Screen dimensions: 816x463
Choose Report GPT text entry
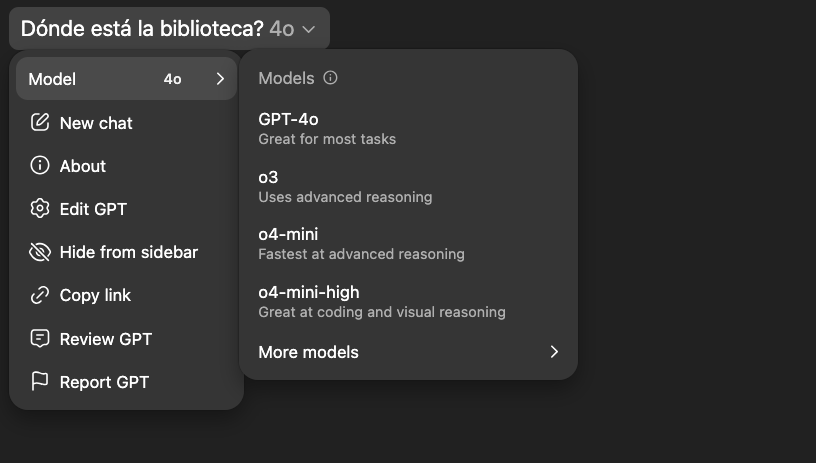104,382
